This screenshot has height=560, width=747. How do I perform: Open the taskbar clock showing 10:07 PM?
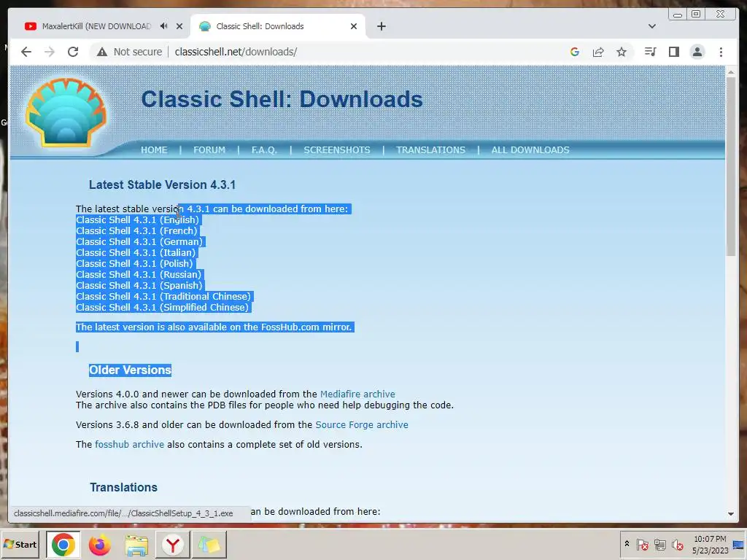coord(710,544)
